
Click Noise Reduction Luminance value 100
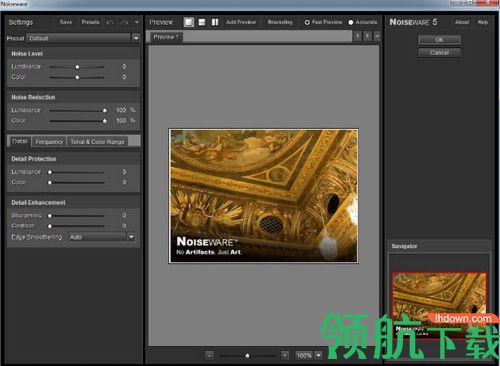click(x=121, y=110)
